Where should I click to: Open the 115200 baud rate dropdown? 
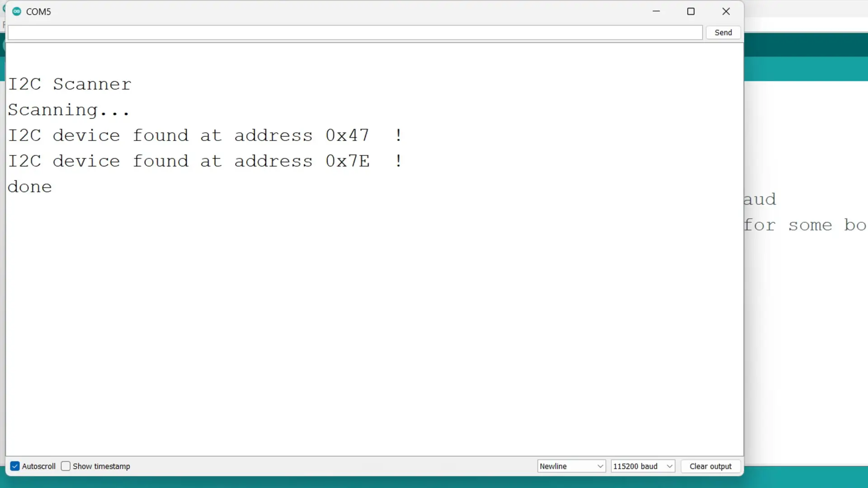click(642, 466)
